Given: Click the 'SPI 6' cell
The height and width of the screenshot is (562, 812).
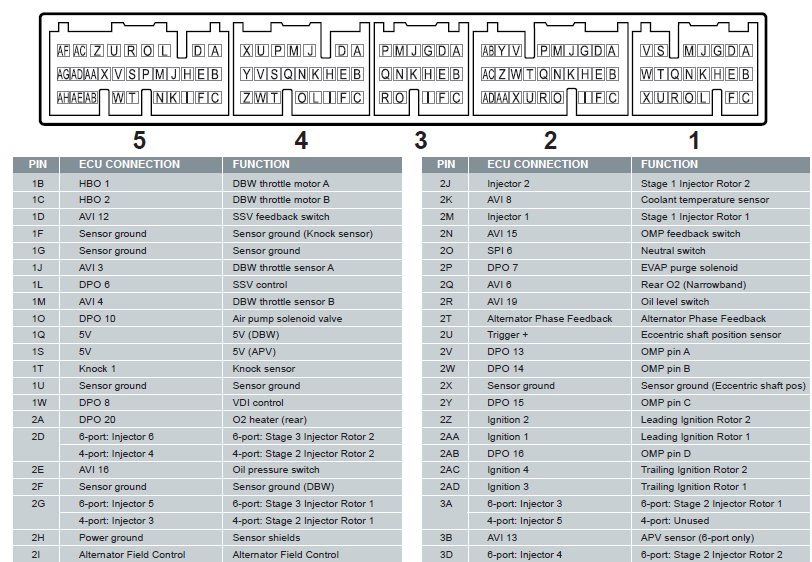Looking at the screenshot, I should click(549, 251).
